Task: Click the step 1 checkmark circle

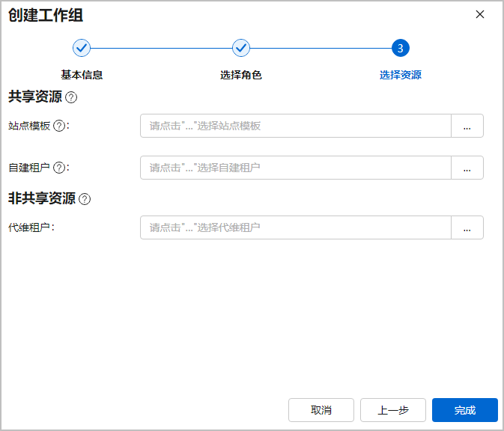Action: [82, 48]
